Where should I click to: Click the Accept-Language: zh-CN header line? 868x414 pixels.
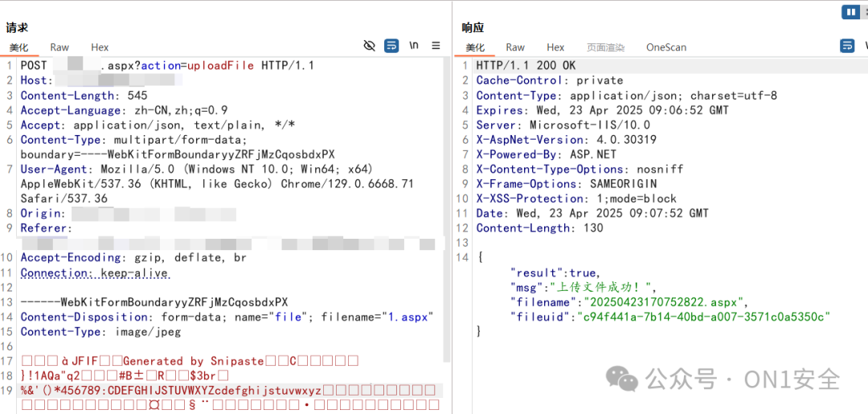coord(124,110)
